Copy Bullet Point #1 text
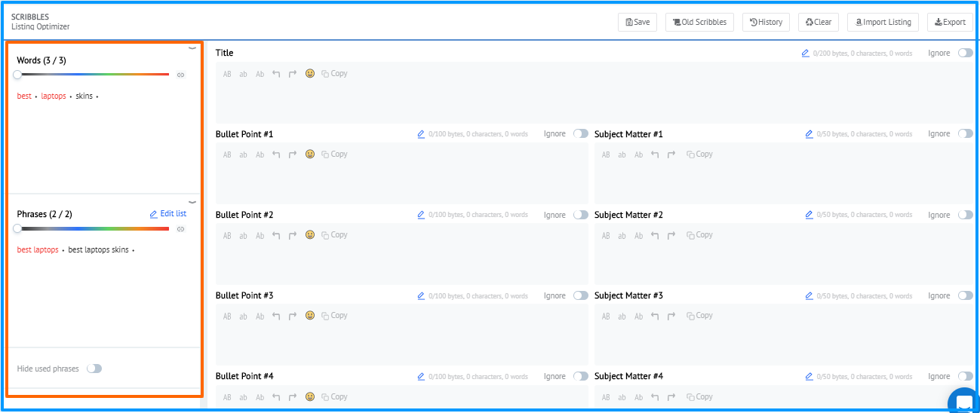 (x=334, y=154)
